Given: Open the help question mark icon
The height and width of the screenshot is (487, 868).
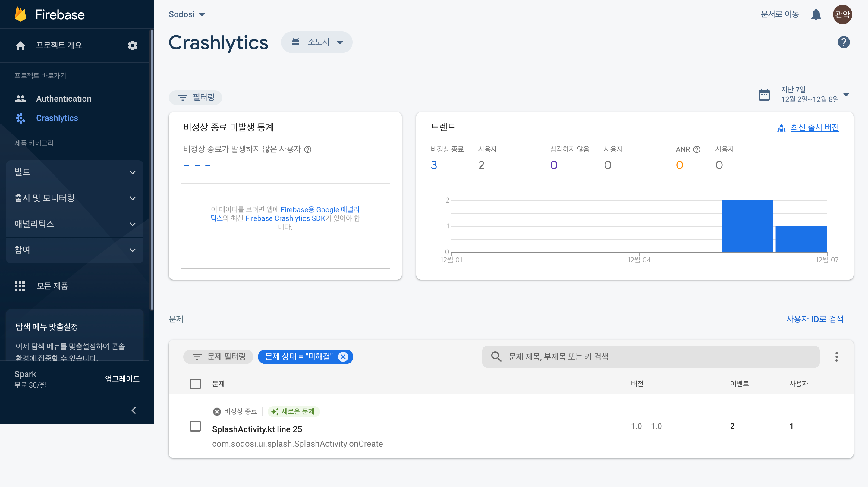Looking at the screenshot, I should pos(843,42).
